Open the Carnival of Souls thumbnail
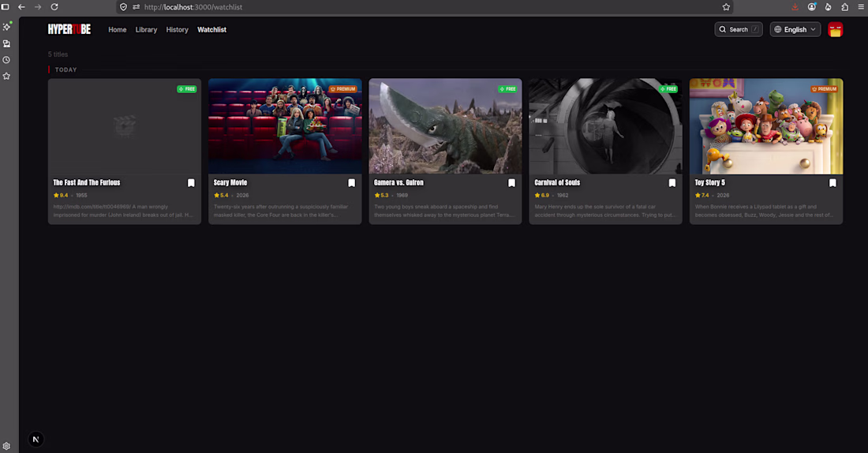 pyautogui.click(x=605, y=126)
